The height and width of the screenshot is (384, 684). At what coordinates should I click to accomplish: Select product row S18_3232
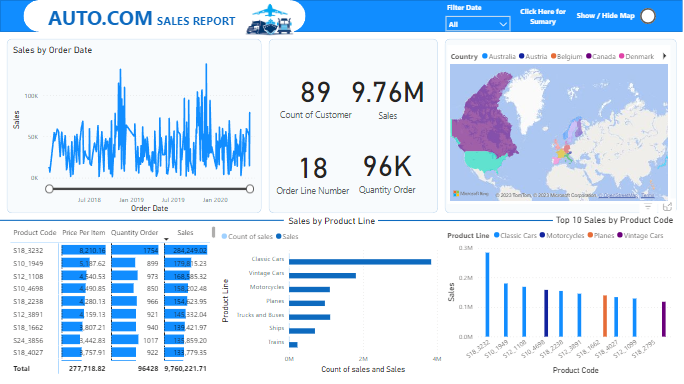pyautogui.click(x=110, y=250)
